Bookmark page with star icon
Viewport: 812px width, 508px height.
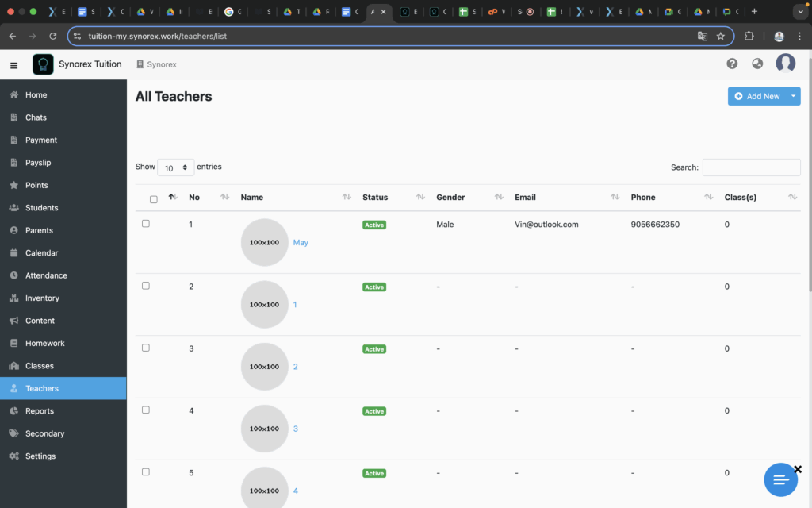click(x=720, y=37)
